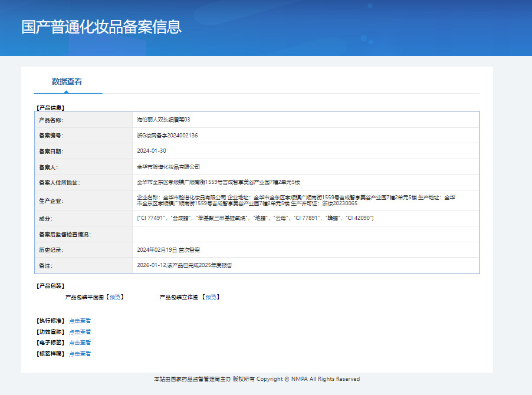Click the 【产品包装】 section heading
The height and width of the screenshot is (395, 532).
[50, 286]
